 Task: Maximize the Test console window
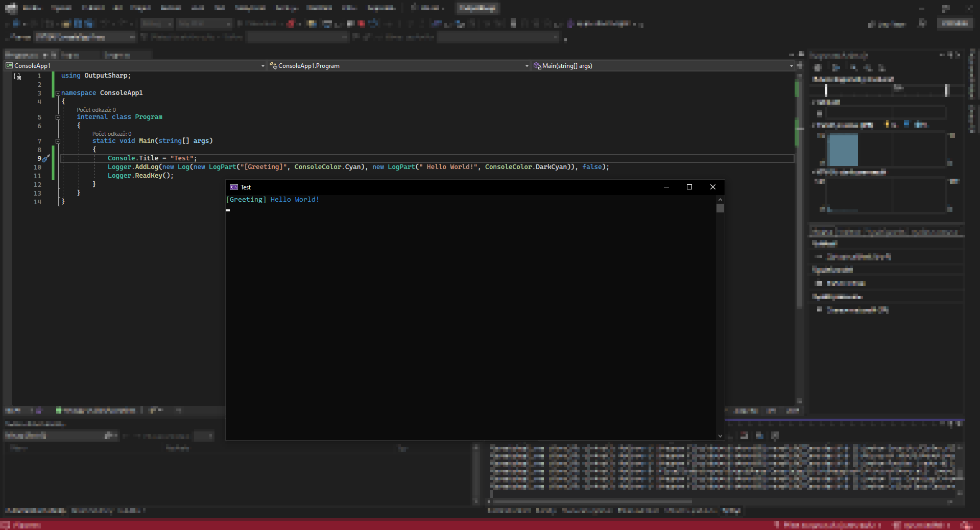689,187
